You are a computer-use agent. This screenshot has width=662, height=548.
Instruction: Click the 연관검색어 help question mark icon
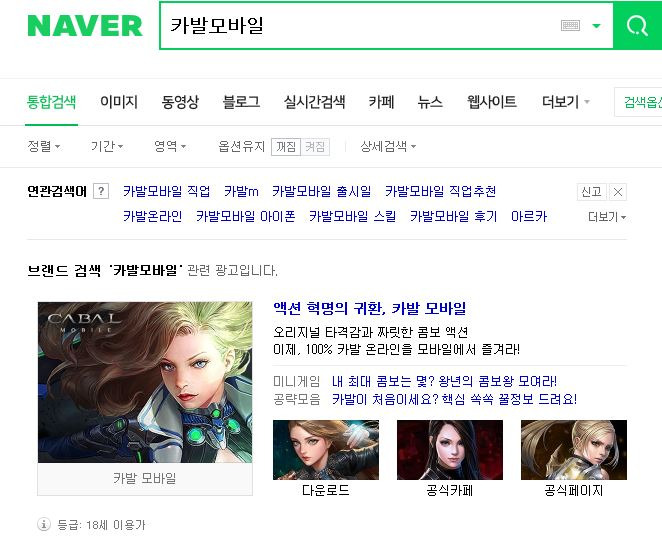[x=101, y=192]
